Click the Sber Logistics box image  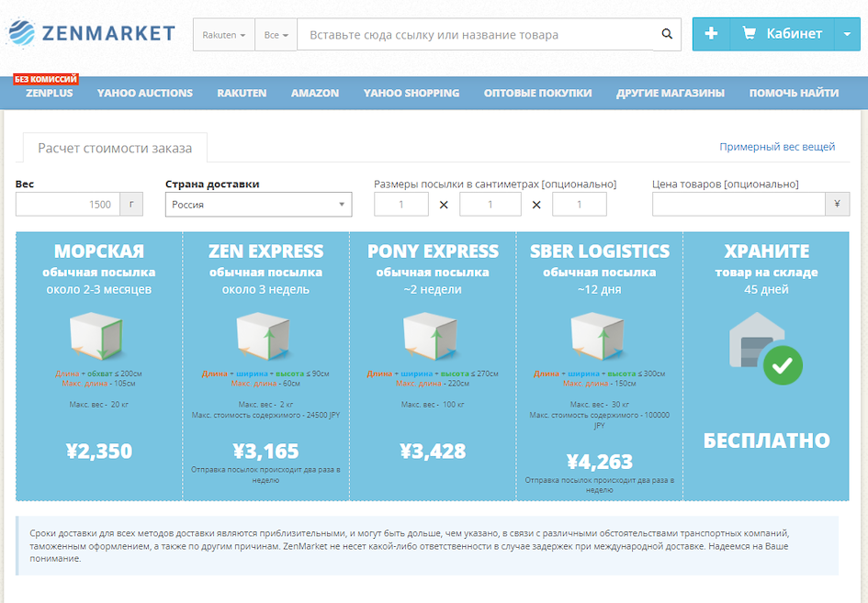[x=598, y=336]
